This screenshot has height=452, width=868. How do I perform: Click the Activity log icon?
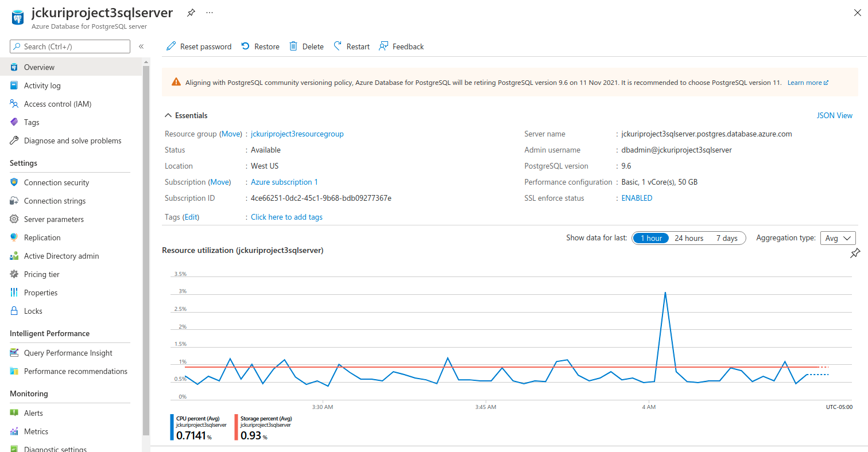14,85
